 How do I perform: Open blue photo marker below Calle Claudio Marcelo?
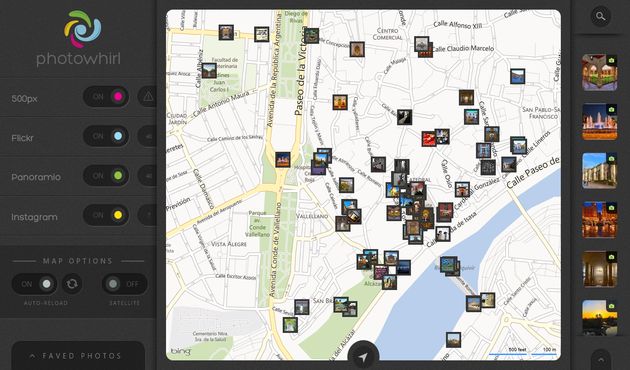(517, 76)
